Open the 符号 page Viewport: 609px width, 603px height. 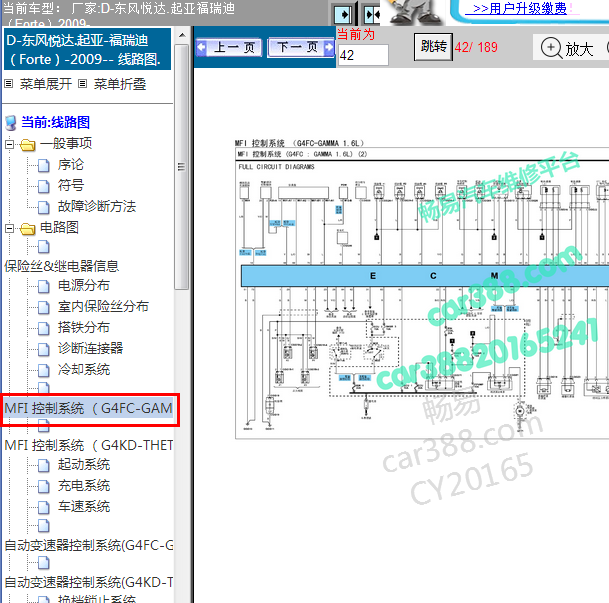[71, 186]
